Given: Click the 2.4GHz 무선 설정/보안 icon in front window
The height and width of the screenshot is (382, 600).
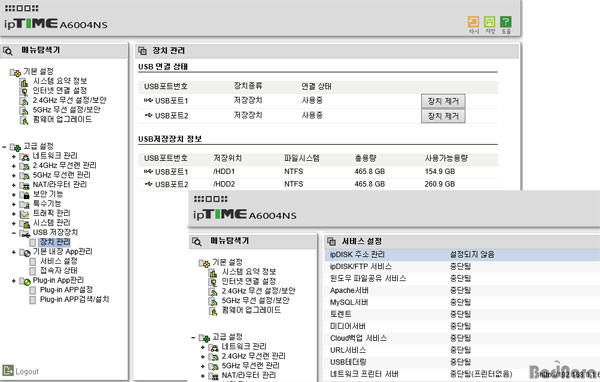Looking at the screenshot, I should pyautogui.click(x=213, y=291).
